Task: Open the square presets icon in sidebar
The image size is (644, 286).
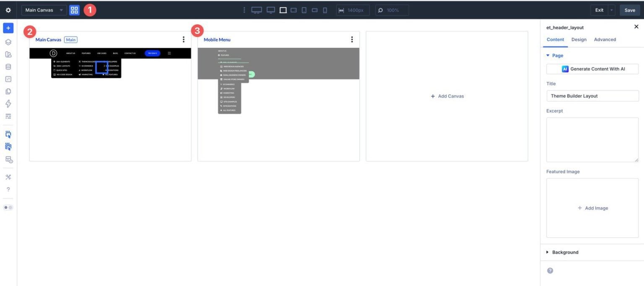Action: point(8,79)
